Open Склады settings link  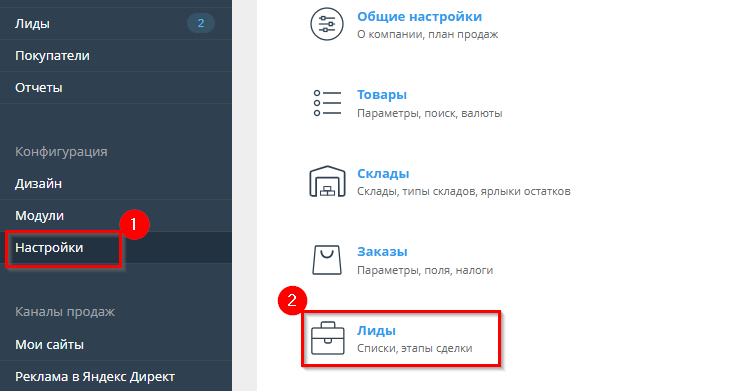[383, 174]
